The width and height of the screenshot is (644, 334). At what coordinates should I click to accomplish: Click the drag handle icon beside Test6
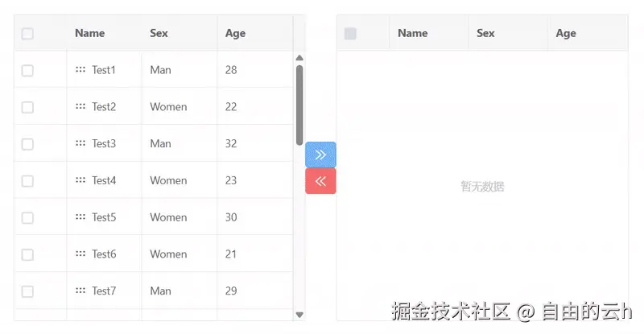click(x=80, y=254)
